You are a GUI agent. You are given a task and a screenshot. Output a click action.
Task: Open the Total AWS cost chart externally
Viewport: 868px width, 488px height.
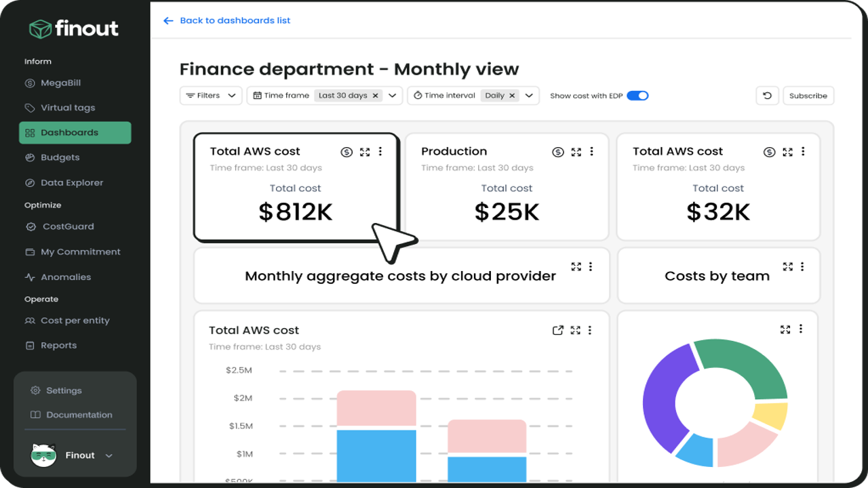[558, 330]
